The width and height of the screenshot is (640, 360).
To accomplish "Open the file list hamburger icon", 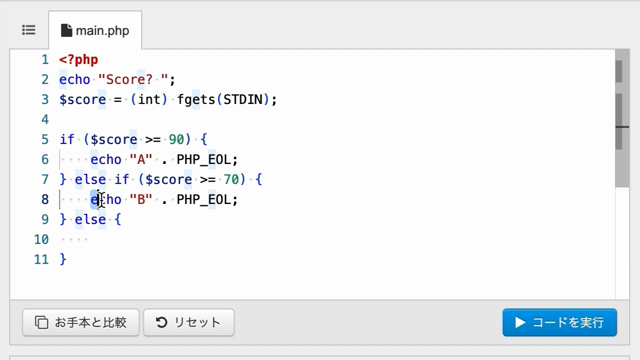I will pyautogui.click(x=29, y=30).
